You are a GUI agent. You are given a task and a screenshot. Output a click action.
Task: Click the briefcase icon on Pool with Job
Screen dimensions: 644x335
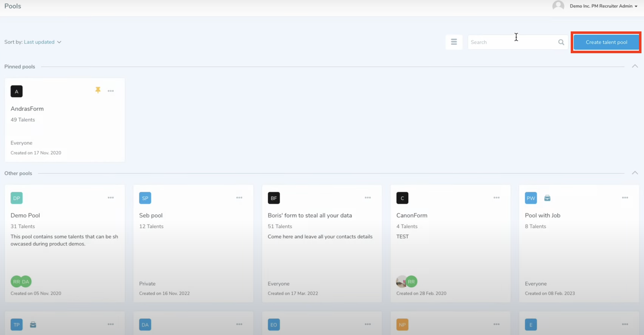pos(547,198)
